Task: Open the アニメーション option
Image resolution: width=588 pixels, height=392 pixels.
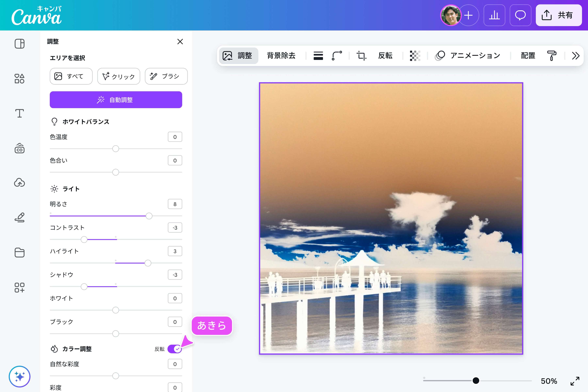Action: click(x=467, y=56)
